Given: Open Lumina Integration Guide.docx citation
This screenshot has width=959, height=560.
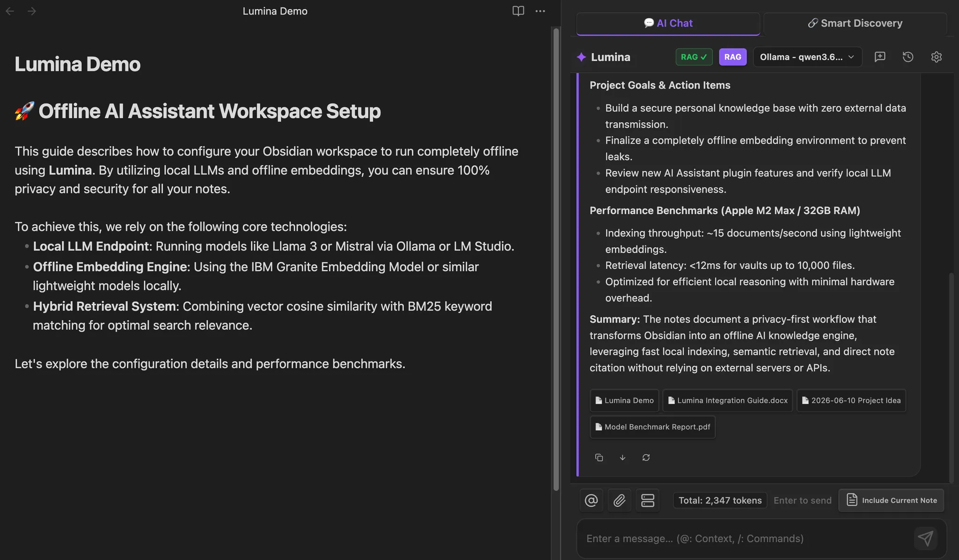Looking at the screenshot, I should pyautogui.click(x=728, y=400).
